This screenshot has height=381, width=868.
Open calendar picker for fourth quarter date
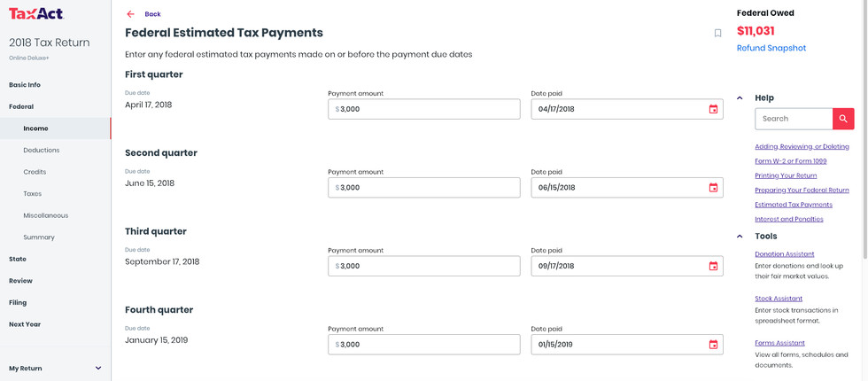click(x=713, y=345)
